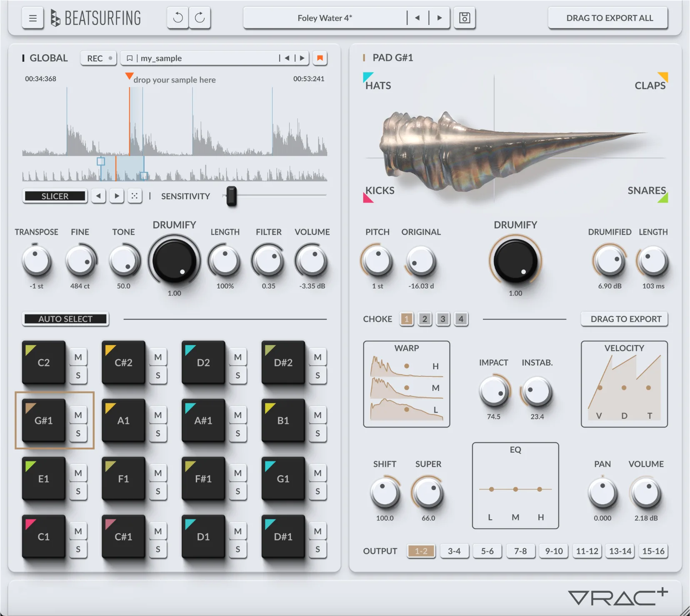The height and width of the screenshot is (616, 690).
Task: Select choke group 4
Action: [461, 319]
